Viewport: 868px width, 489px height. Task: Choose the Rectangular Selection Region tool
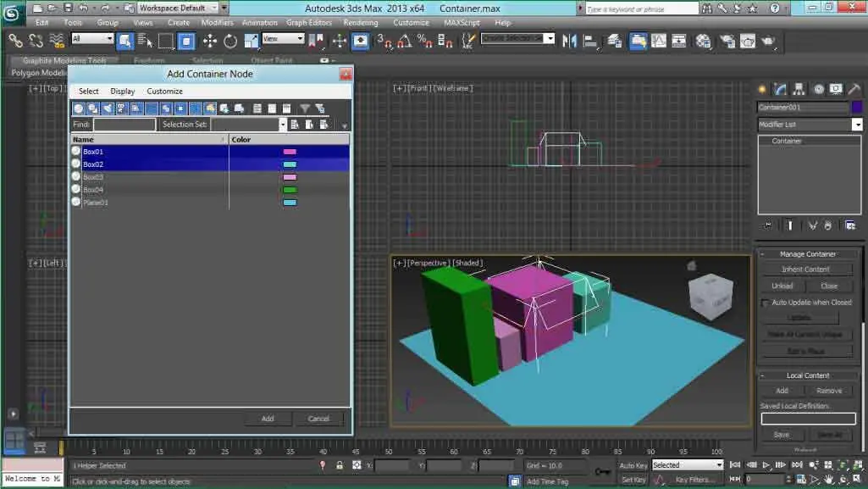(x=165, y=41)
